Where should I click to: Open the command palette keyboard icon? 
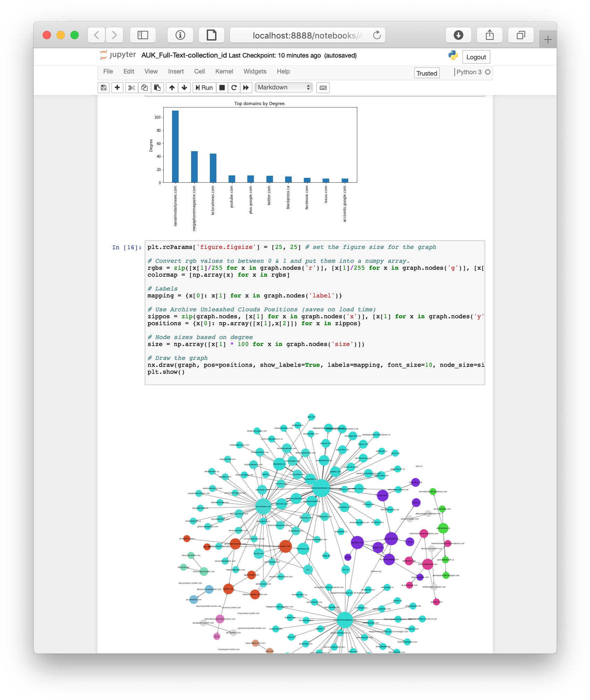tap(323, 88)
